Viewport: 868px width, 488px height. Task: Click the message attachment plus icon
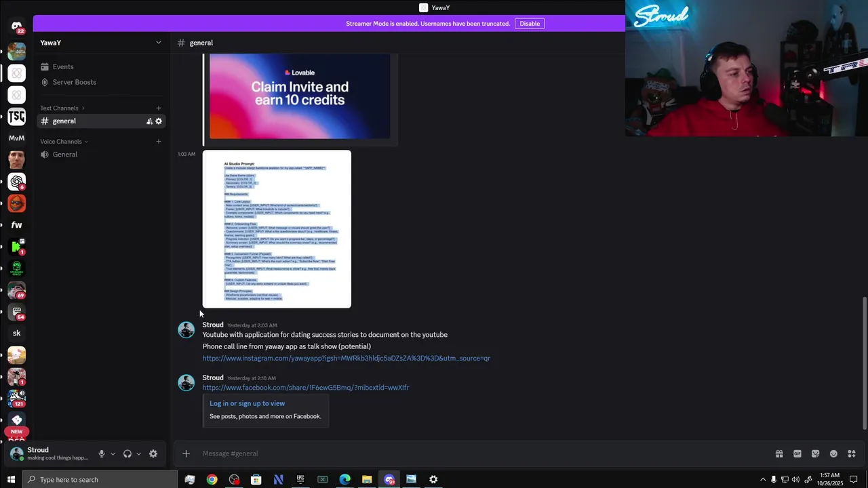(x=186, y=454)
